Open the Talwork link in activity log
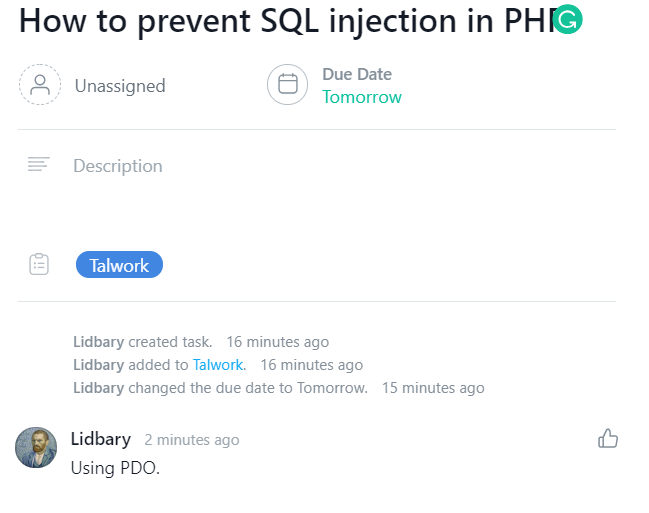The height and width of the screenshot is (513, 649). pyautogui.click(x=218, y=365)
